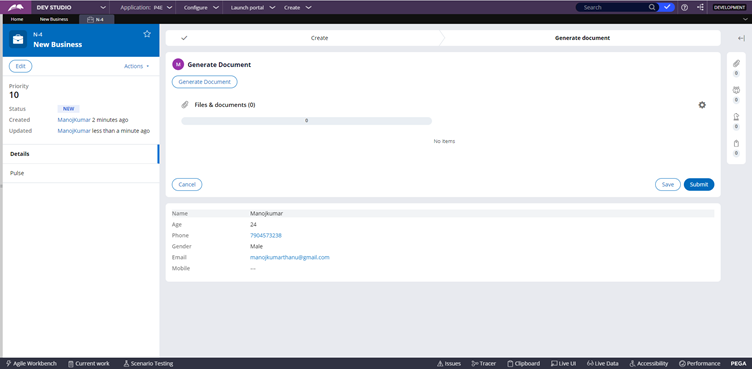This screenshot has height=369, width=752.
Task: Toggle Live UI inspector
Action: (564, 364)
